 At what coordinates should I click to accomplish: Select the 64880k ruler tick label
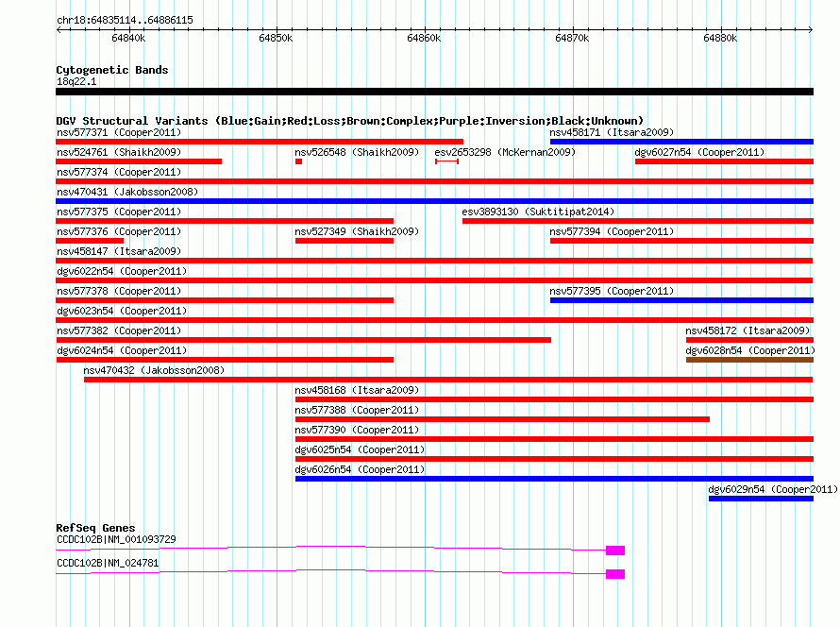pos(720,38)
